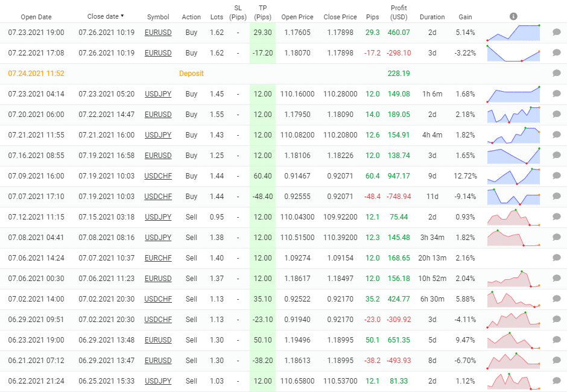Click the Profit (USD) column header

[399, 13]
